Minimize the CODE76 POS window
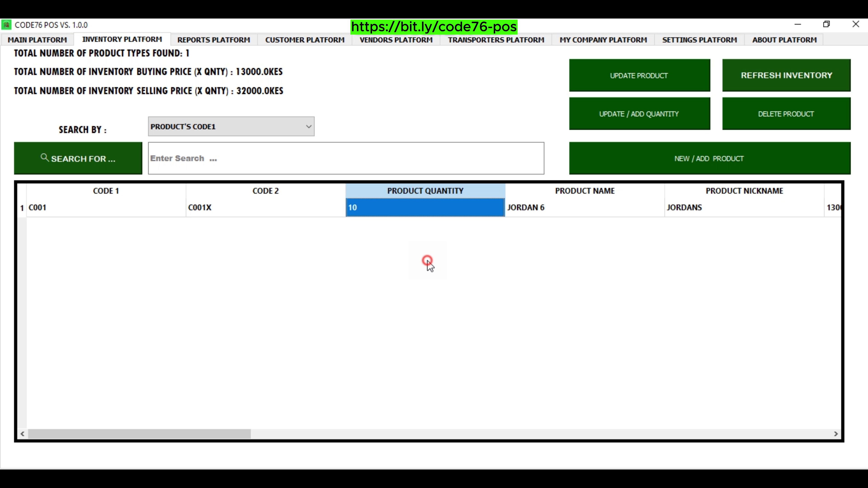 pyautogui.click(x=797, y=24)
